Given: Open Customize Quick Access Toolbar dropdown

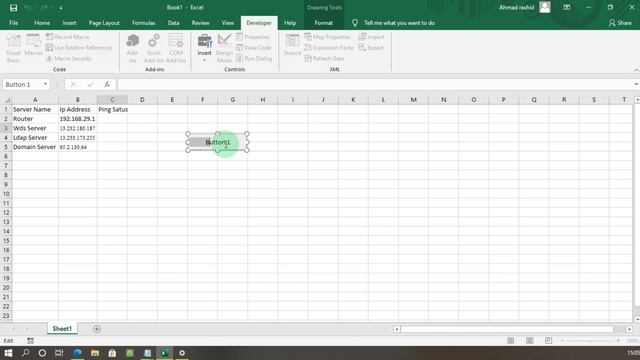Looking at the screenshot, I should click(x=61, y=8).
